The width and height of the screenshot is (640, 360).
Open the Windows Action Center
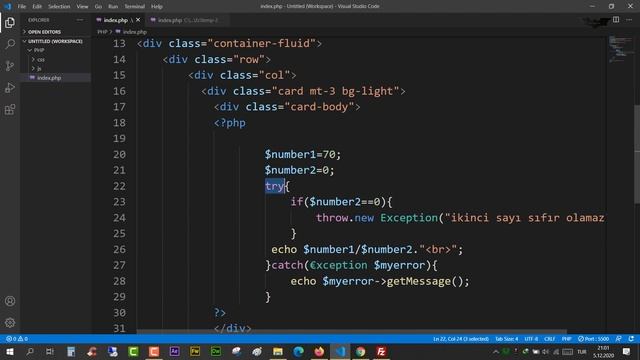[x=626, y=351]
